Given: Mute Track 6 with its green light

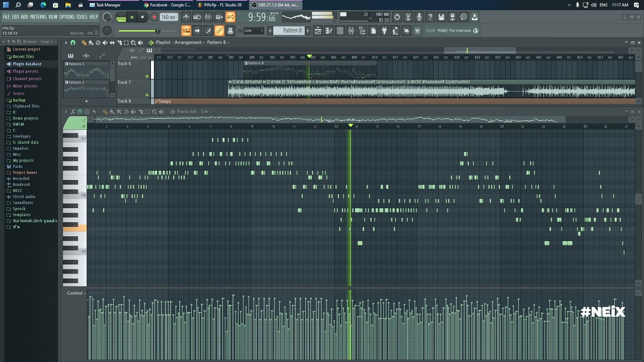Looking at the screenshot, I should 147,76.
